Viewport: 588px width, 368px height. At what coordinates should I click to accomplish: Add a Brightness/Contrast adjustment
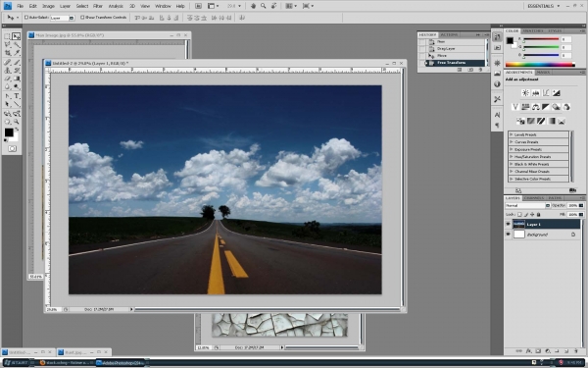pos(525,93)
